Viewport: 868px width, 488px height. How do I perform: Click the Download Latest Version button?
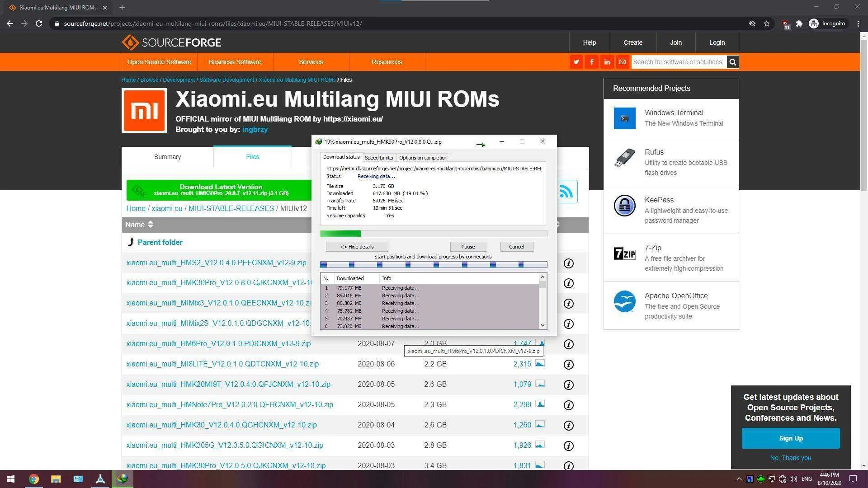[x=219, y=190]
